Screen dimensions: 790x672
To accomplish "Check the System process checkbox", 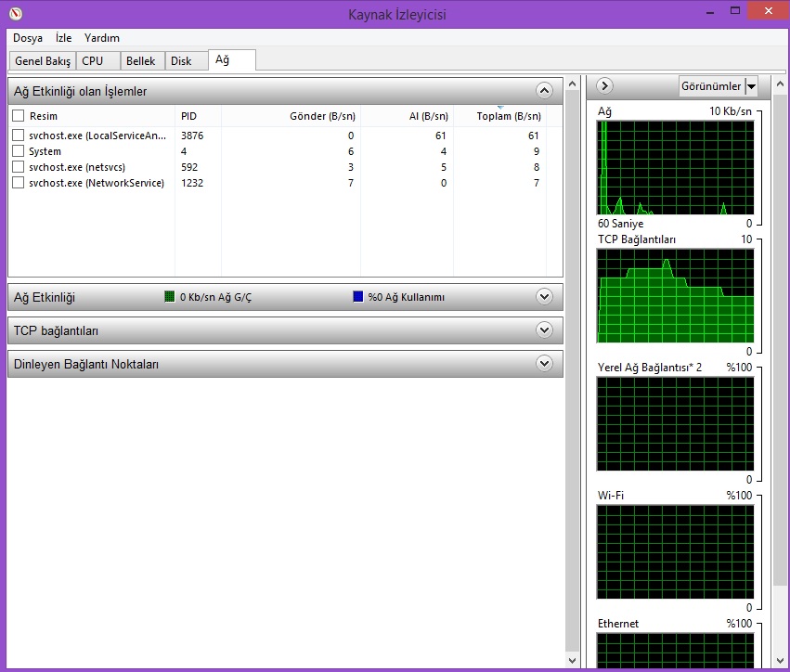I will (x=19, y=150).
